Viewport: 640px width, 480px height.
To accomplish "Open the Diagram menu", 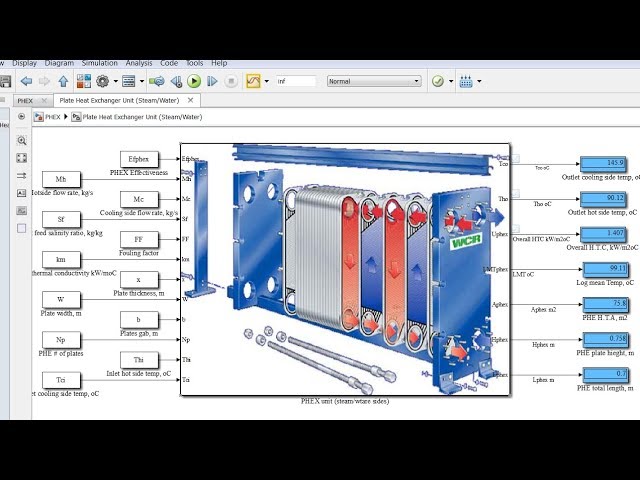I will [x=59, y=63].
